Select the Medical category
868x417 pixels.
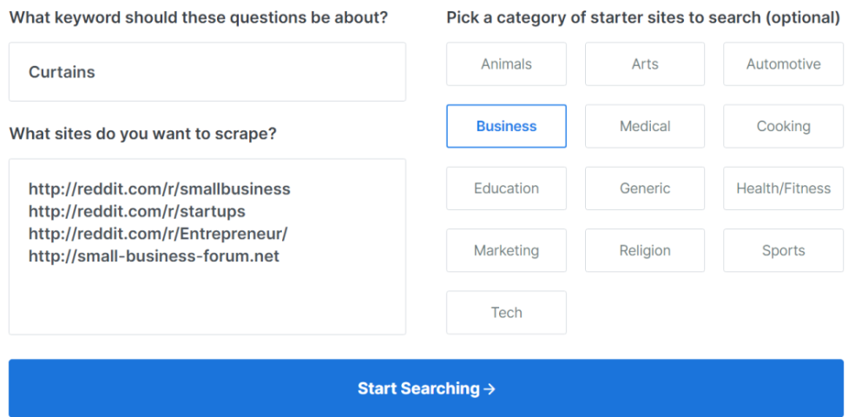[x=645, y=127]
